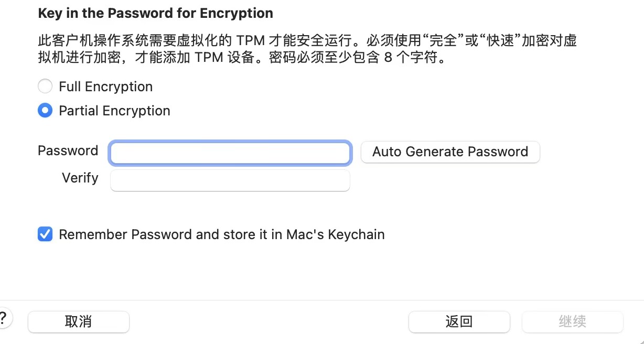Click the first line of TPM description
Viewport: 644px width, 344px height.
click(x=307, y=40)
